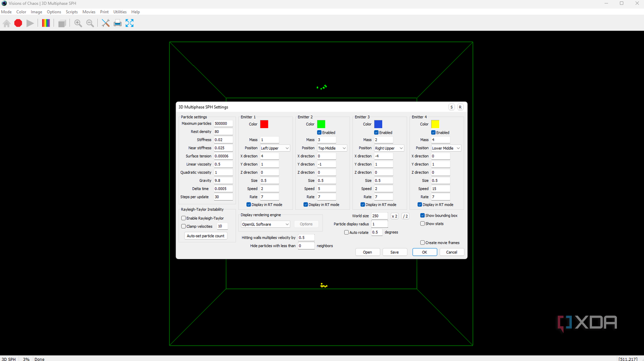644x361 pixels.
Task: Open the Mode menu
Action: [x=6, y=12]
